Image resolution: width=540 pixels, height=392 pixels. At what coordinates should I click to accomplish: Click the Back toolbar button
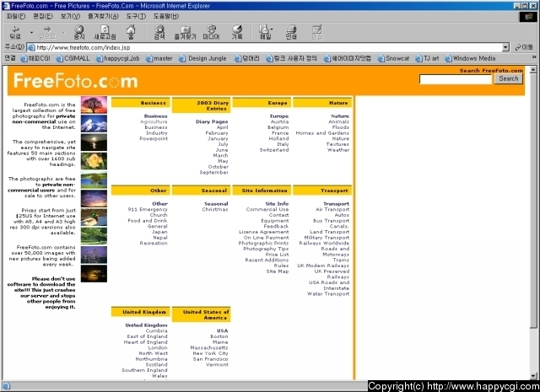(x=15, y=32)
